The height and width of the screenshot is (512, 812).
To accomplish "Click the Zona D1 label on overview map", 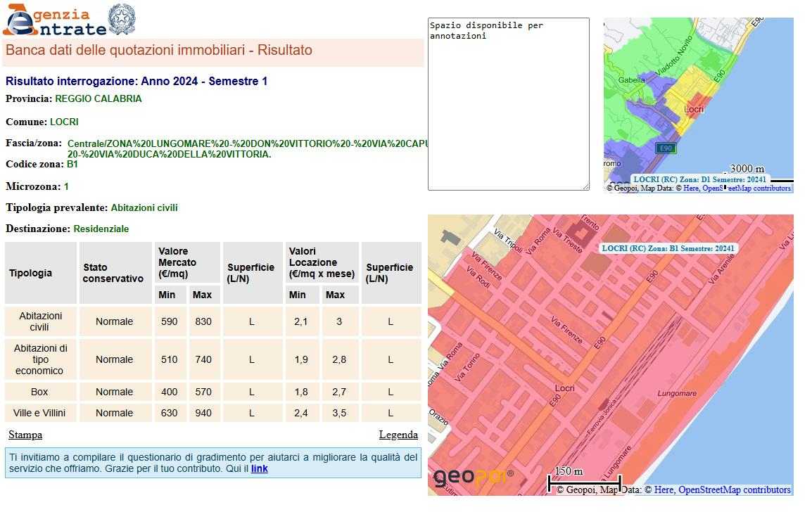I will pos(699,179).
